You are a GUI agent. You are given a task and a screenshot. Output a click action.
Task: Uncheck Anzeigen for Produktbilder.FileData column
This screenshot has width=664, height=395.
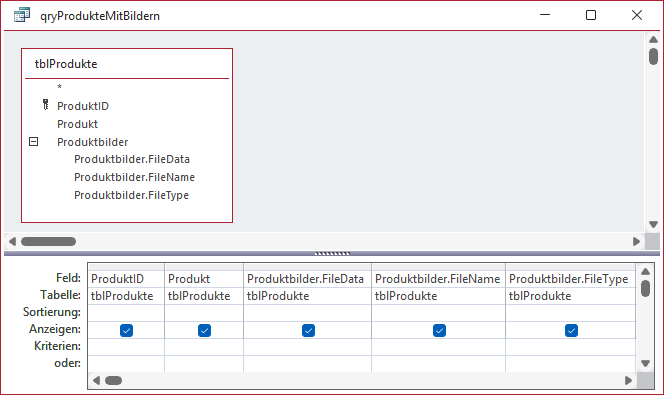[x=308, y=330]
